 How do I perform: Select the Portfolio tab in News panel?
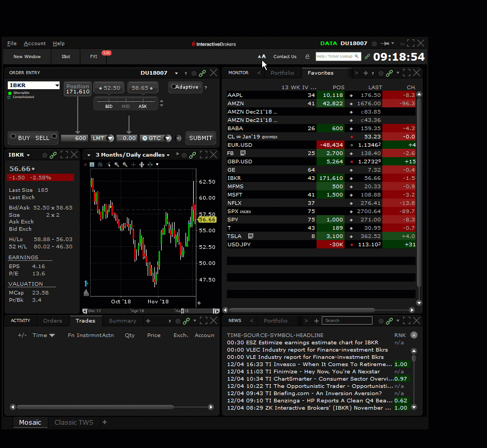point(276,321)
